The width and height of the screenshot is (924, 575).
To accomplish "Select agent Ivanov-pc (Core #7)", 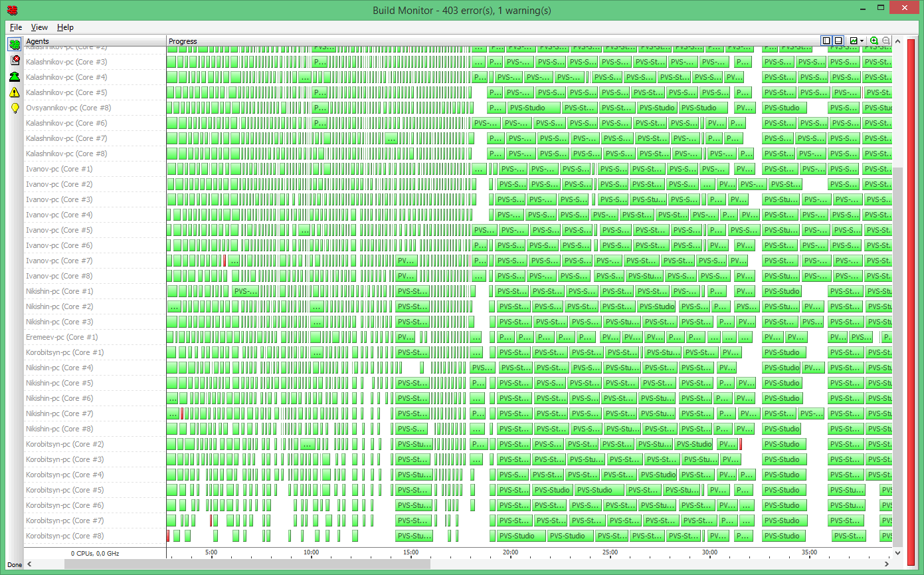I will pos(59,261).
